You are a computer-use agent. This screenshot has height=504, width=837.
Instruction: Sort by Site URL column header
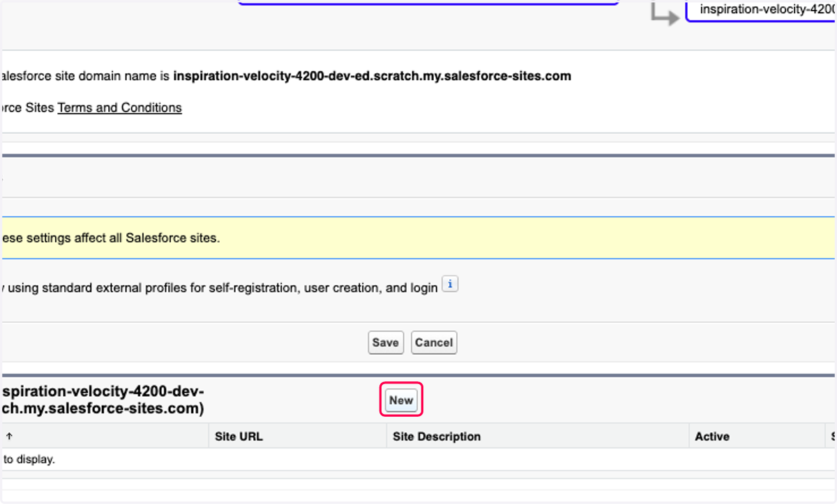pyautogui.click(x=239, y=436)
